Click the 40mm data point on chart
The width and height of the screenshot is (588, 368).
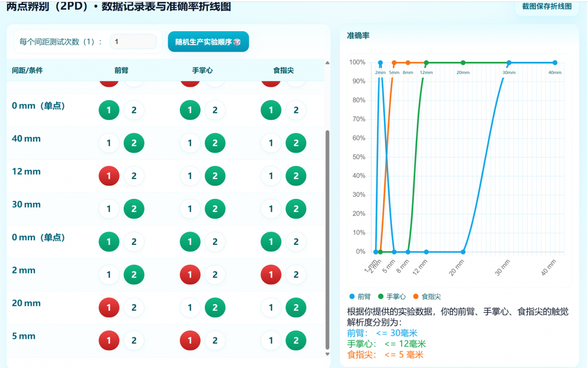(555, 63)
